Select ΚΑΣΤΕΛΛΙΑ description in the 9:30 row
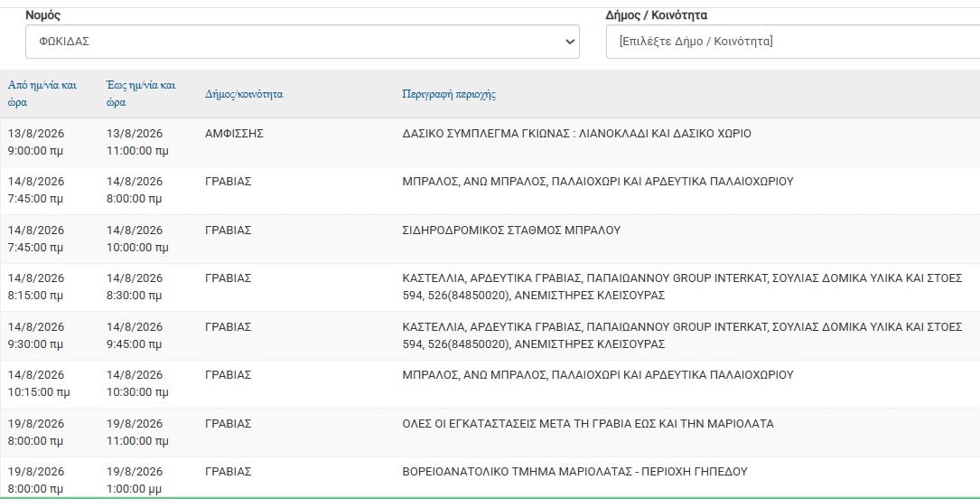 [x=683, y=335]
